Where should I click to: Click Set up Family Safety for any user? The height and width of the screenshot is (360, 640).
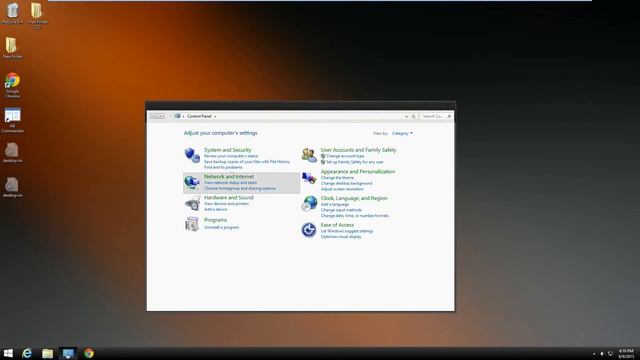[355, 162]
